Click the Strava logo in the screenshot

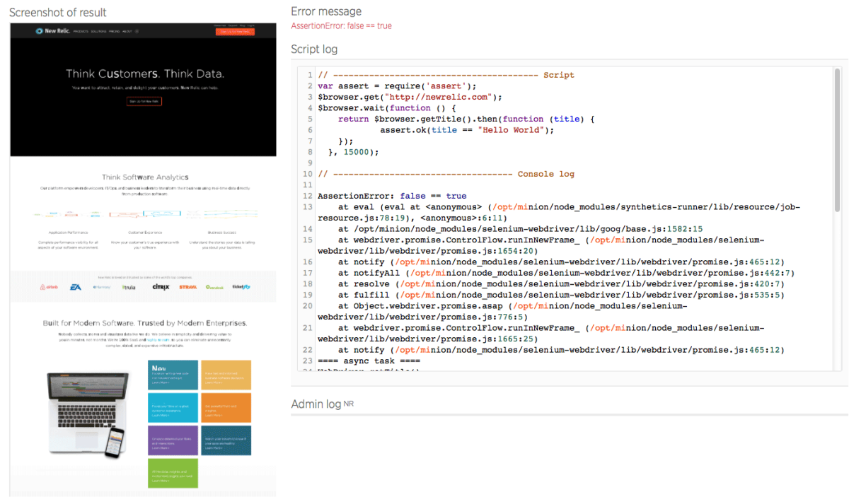tap(188, 287)
